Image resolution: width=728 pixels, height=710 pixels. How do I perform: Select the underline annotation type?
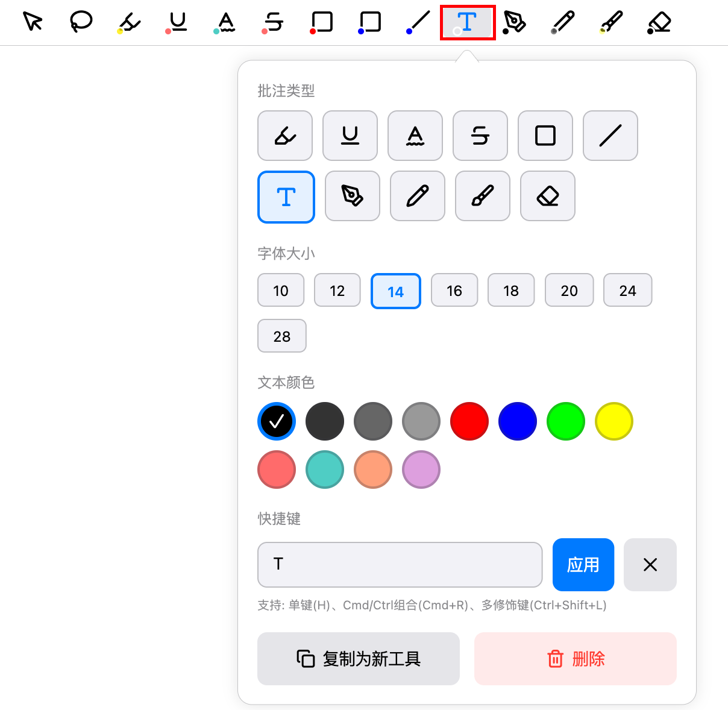click(x=350, y=136)
